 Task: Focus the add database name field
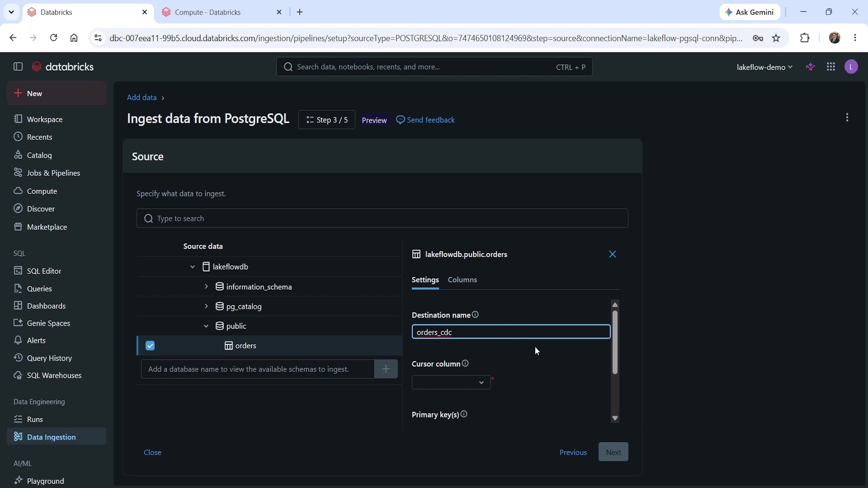[258, 369]
